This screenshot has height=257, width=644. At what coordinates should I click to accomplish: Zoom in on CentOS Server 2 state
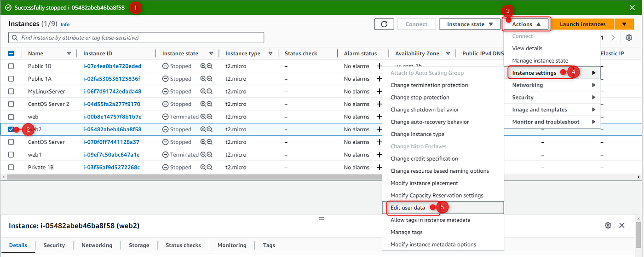click(x=203, y=104)
